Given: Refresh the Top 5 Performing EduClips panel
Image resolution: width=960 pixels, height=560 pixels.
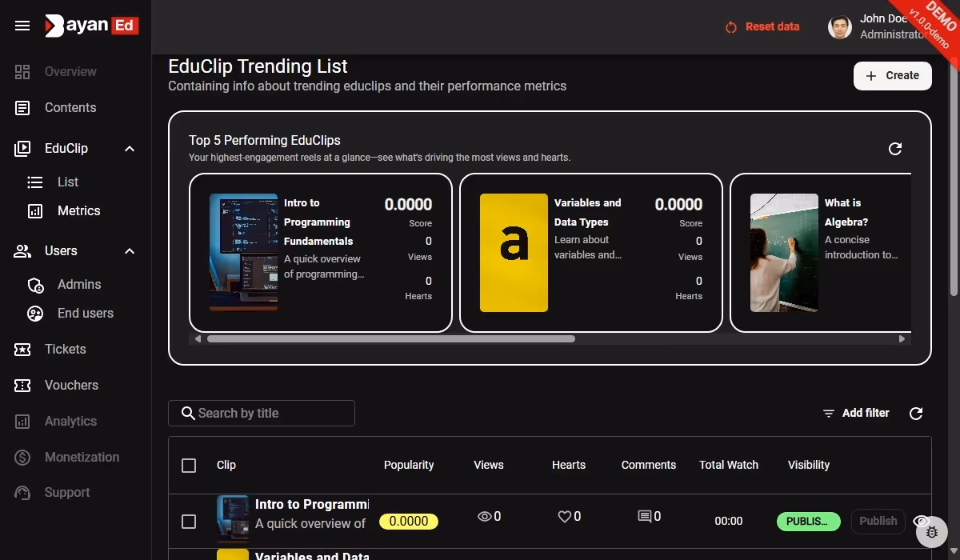Looking at the screenshot, I should [895, 148].
